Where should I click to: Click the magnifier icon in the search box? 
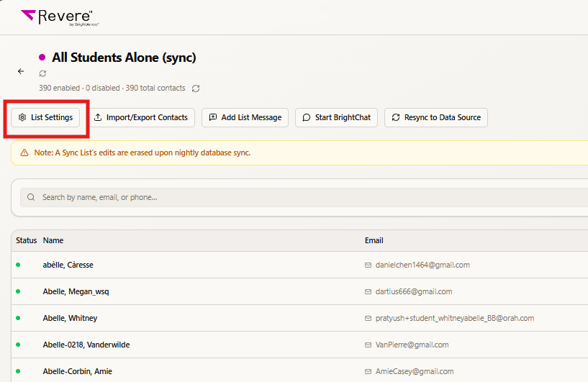pos(31,197)
